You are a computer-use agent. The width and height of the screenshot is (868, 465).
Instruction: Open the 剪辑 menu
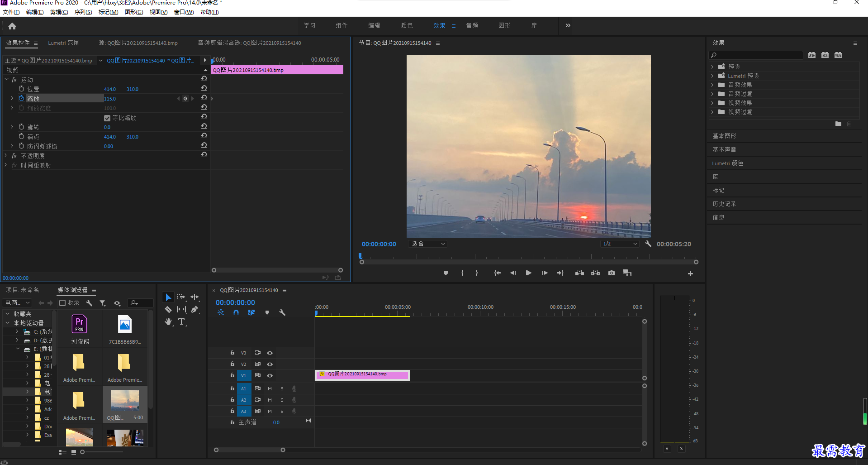pos(59,12)
